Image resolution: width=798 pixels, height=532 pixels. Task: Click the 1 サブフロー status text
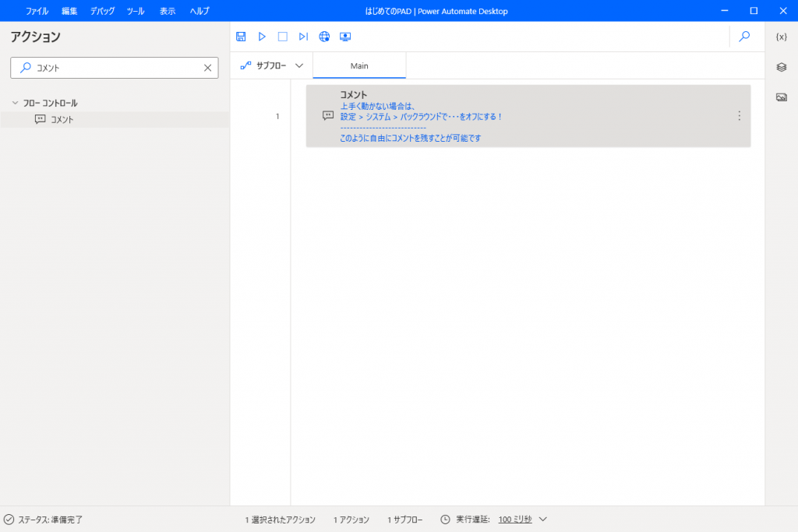point(405,520)
